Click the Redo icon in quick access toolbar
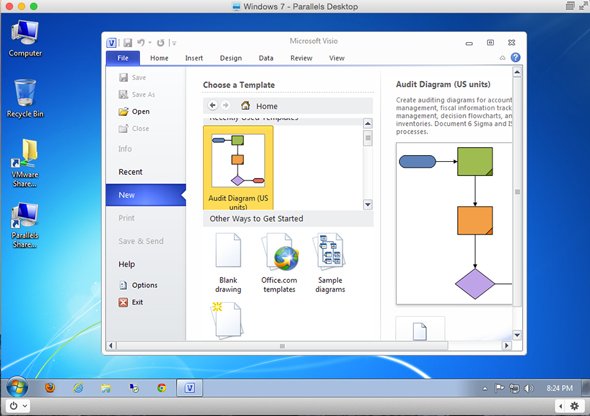 point(161,43)
